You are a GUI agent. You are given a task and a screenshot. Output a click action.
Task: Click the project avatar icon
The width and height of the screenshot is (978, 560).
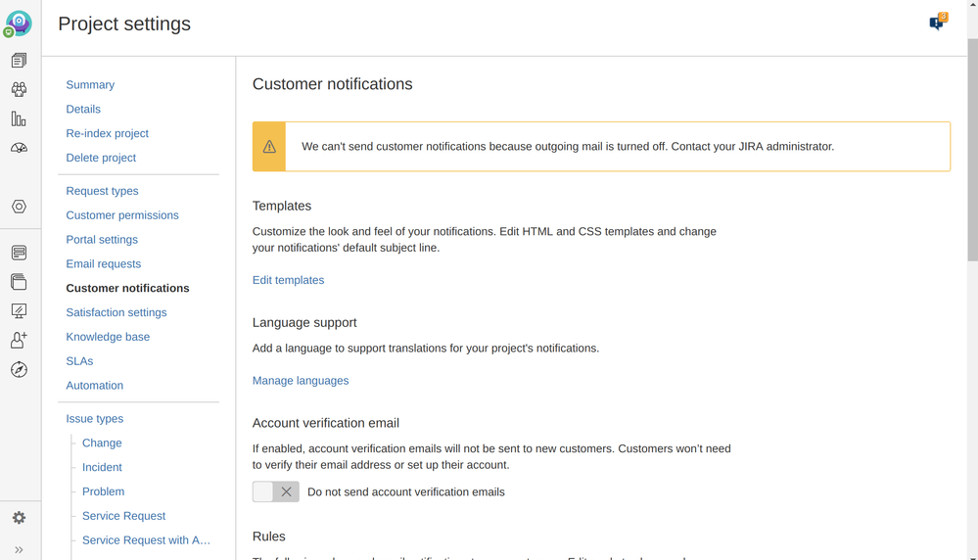[x=19, y=23]
